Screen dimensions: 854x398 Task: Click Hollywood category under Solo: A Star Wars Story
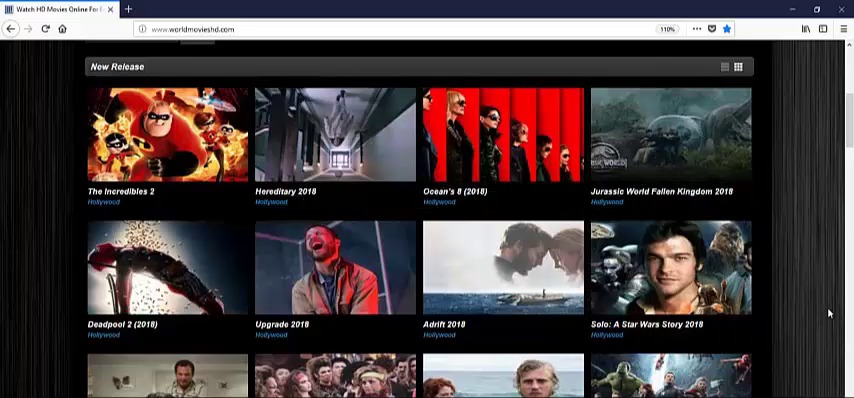[607, 335]
